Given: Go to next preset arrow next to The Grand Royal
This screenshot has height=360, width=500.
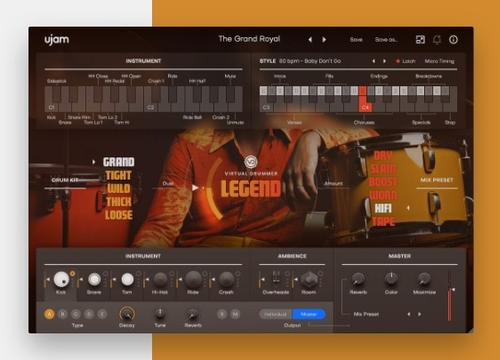Looking at the screenshot, I should point(324,40).
